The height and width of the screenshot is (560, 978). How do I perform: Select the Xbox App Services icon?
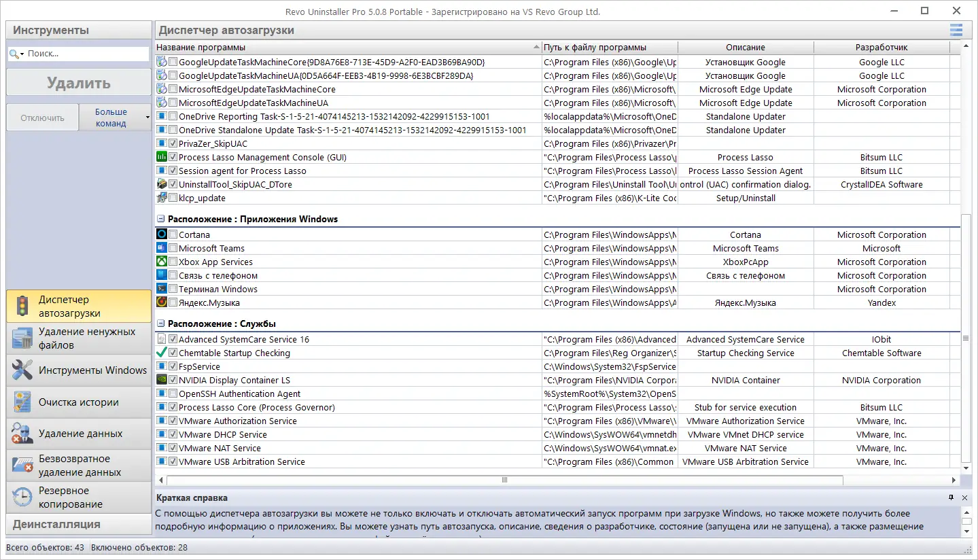pyautogui.click(x=162, y=262)
